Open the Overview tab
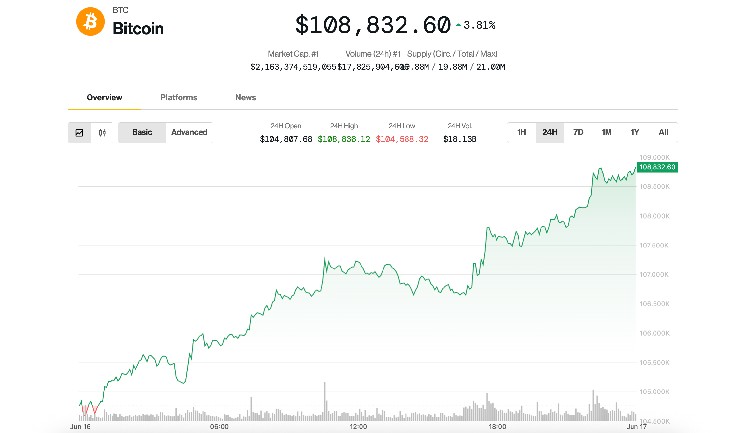 pyautogui.click(x=104, y=97)
